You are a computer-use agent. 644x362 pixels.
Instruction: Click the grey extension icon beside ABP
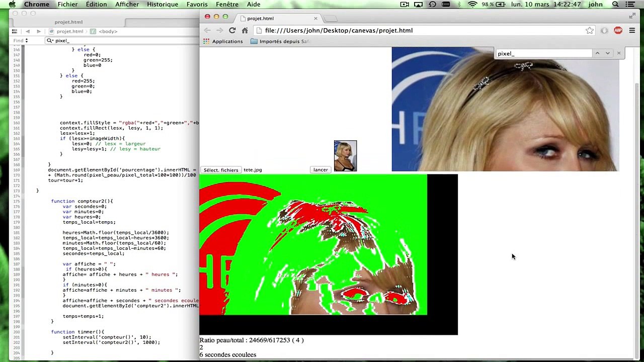click(x=604, y=31)
